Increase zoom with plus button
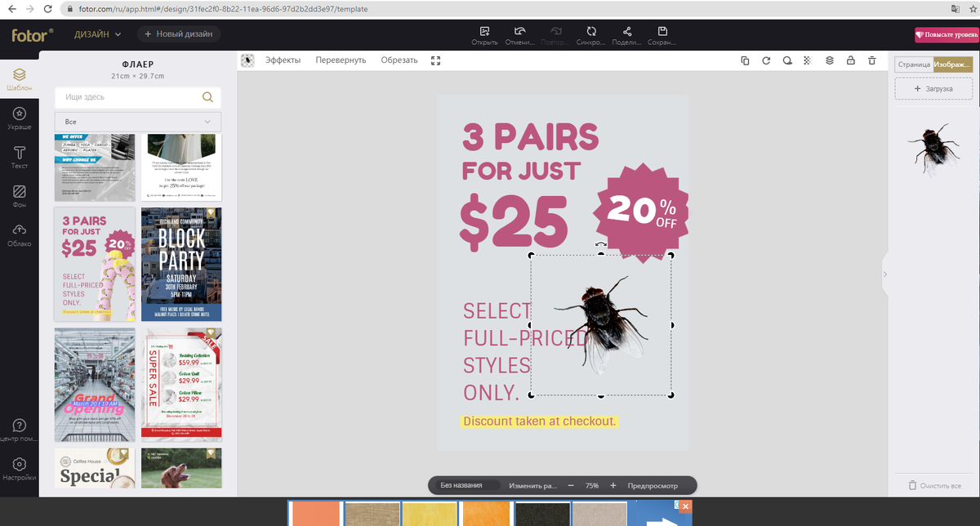The width and height of the screenshot is (980, 526). click(613, 485)
